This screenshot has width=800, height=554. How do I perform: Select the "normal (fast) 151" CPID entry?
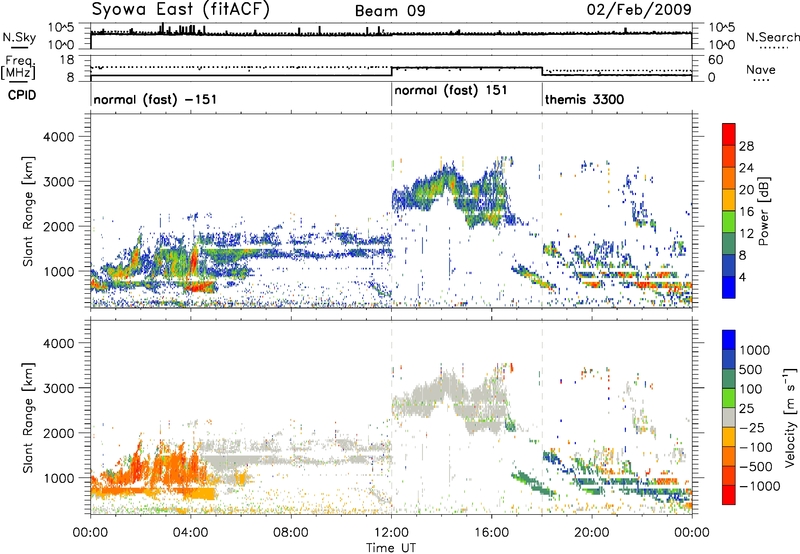tap(451, 91)
